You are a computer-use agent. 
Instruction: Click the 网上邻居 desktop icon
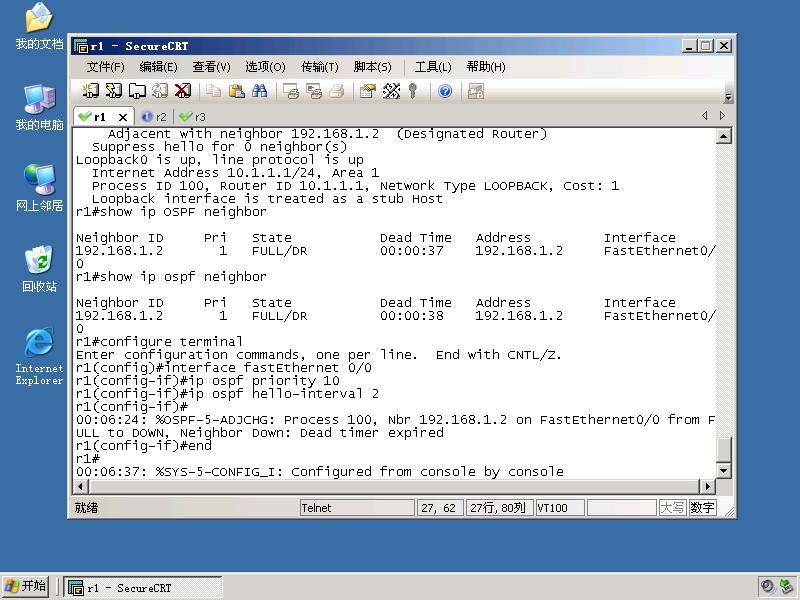pyautogui.click(x=39, y=188)
